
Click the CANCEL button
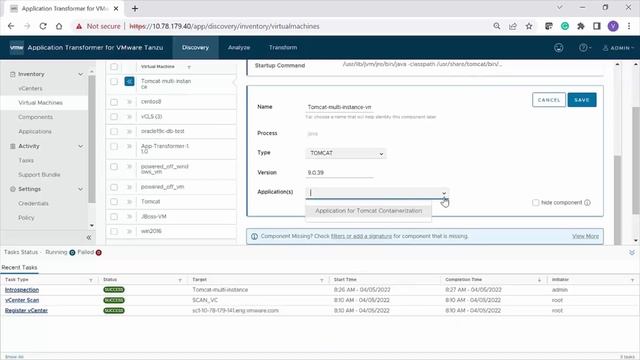pos(549,100)
